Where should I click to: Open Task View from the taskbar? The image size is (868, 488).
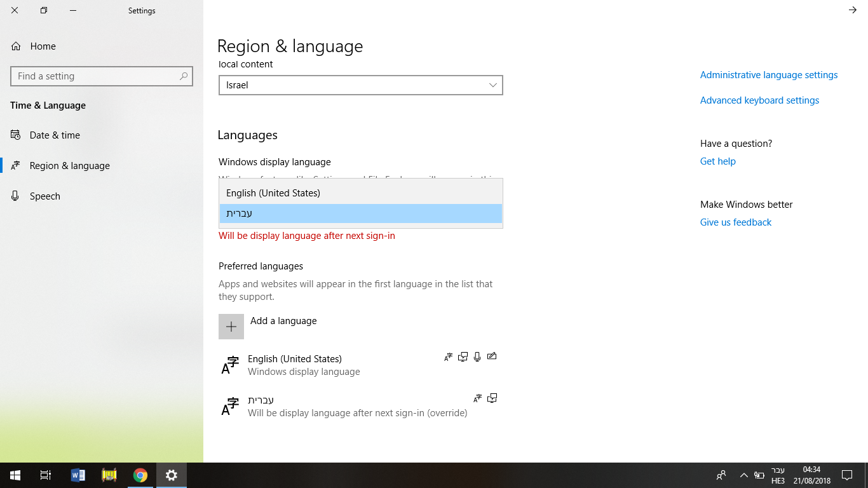pos(46,475)
